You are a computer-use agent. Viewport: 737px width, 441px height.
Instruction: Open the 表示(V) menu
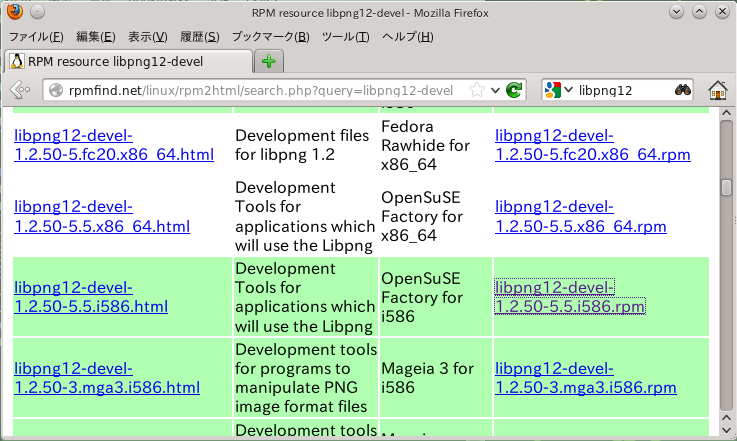pyautogui.click(x=148, y=37)
